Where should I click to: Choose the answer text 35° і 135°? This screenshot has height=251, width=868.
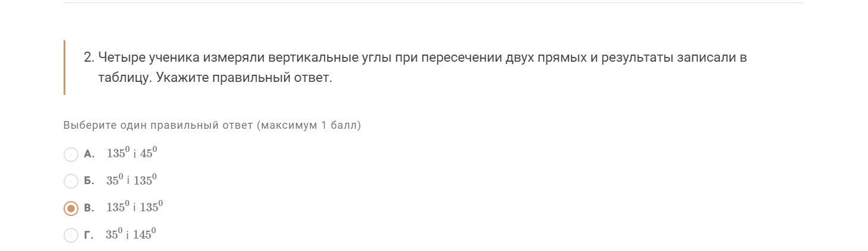(x=131, y=180)
